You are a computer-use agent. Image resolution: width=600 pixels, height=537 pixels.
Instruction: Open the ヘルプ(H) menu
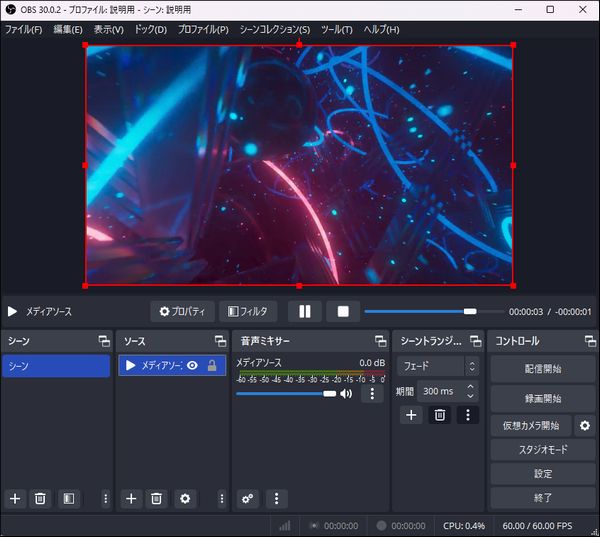pos(382,29)
